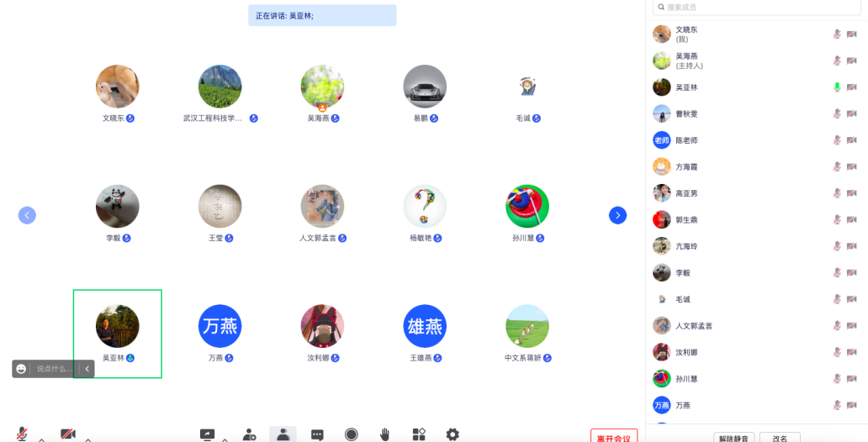Open the emoji picker smiley icon
This screenshot has height=442, width=868.
point(21,369)
